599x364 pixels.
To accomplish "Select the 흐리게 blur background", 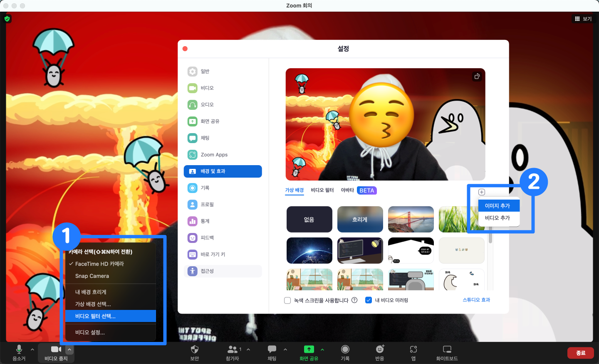I will point(360,219).
